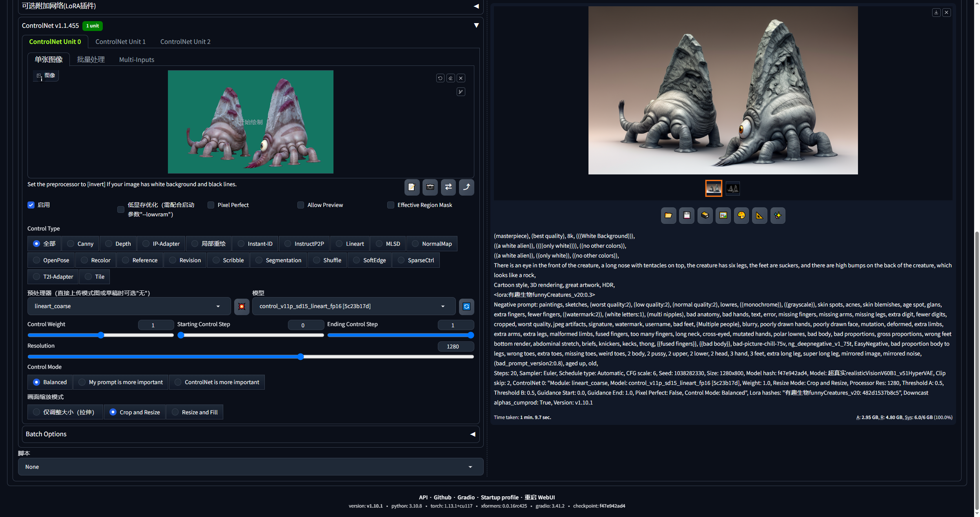
Task: Click the eraser icon above input image
Action: click(450, 78)
